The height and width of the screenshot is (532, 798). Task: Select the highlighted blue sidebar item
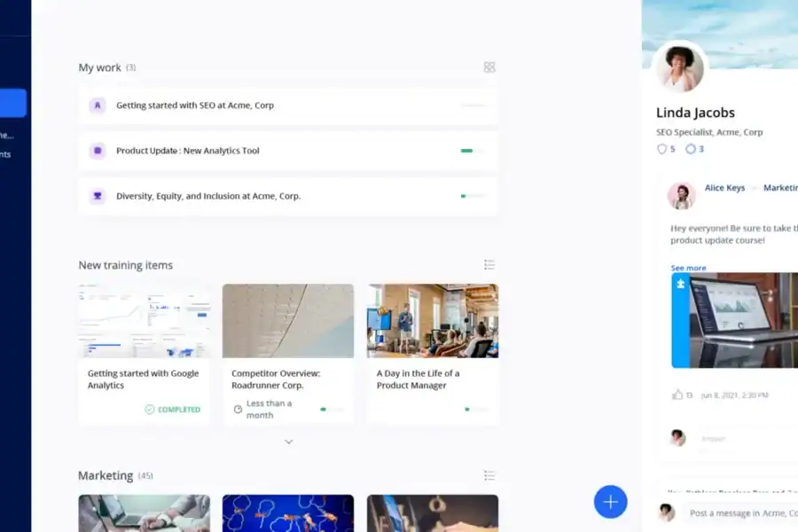(x=13, y=103)
